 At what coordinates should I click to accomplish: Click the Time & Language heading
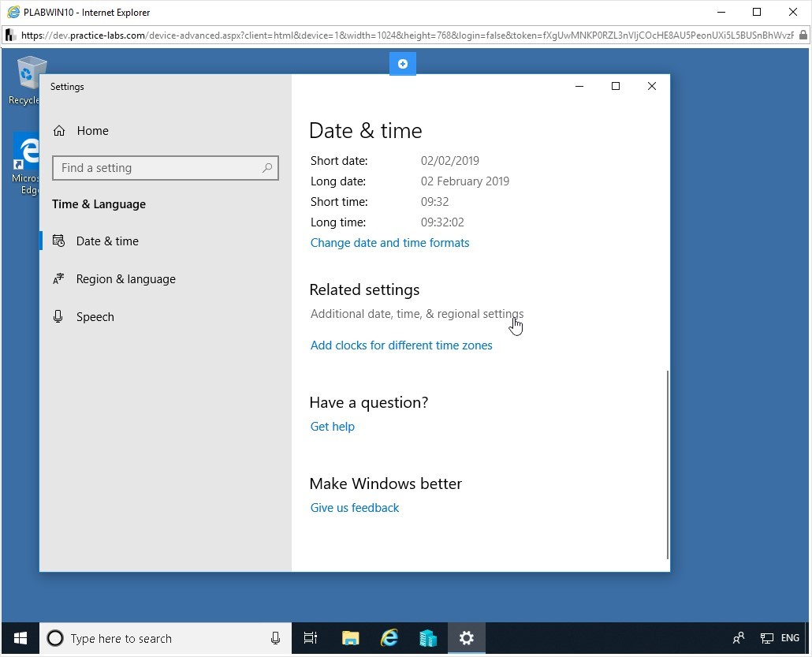click(x=99, y=204)
